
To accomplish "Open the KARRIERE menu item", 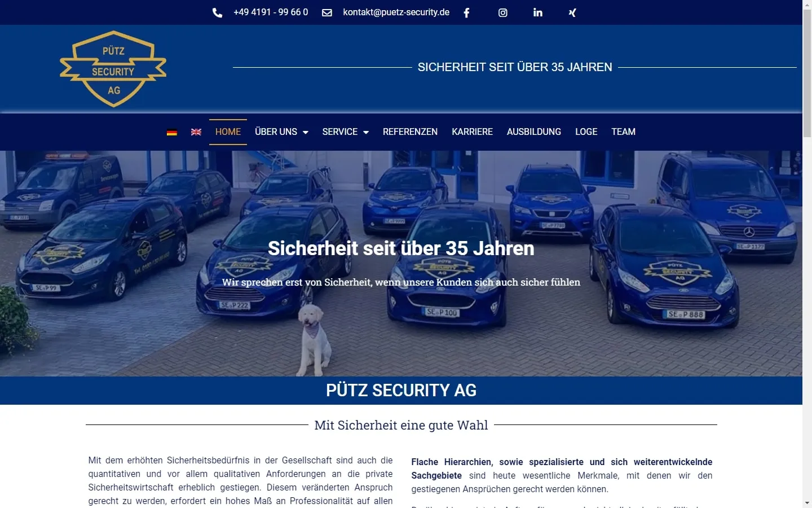I will click(472, 132).
